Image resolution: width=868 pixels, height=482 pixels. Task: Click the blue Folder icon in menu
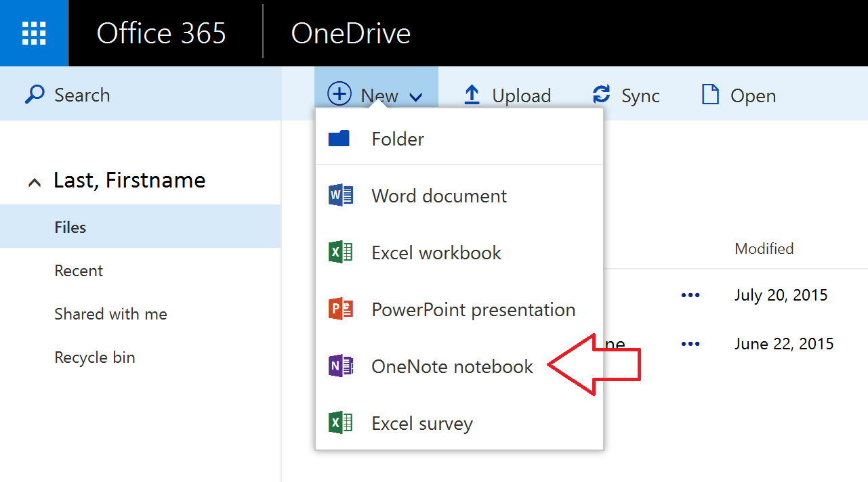(x=339, y=139)
